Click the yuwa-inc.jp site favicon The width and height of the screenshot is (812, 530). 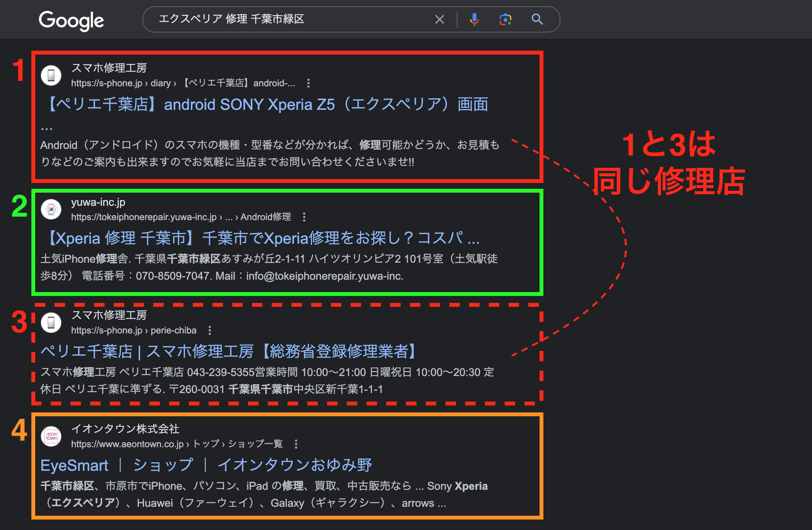pos(51,209)
